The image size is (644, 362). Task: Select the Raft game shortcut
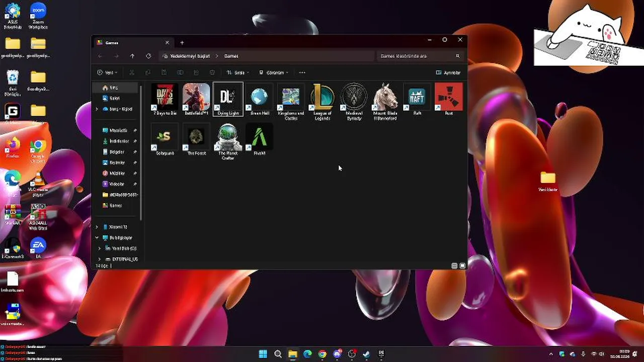coord(417,100)
